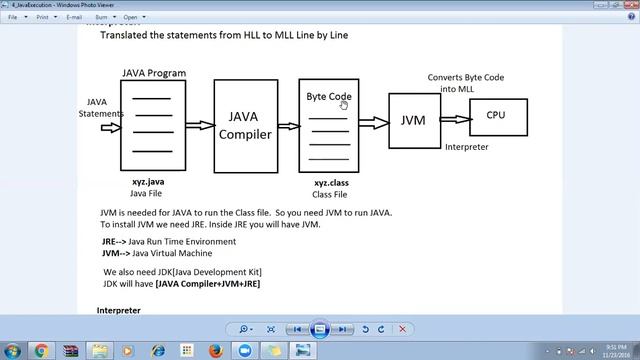Click the JVM box in diagram
Image resolution: width=640 pixels, height=360 pixels.
[x=415, y=121]
